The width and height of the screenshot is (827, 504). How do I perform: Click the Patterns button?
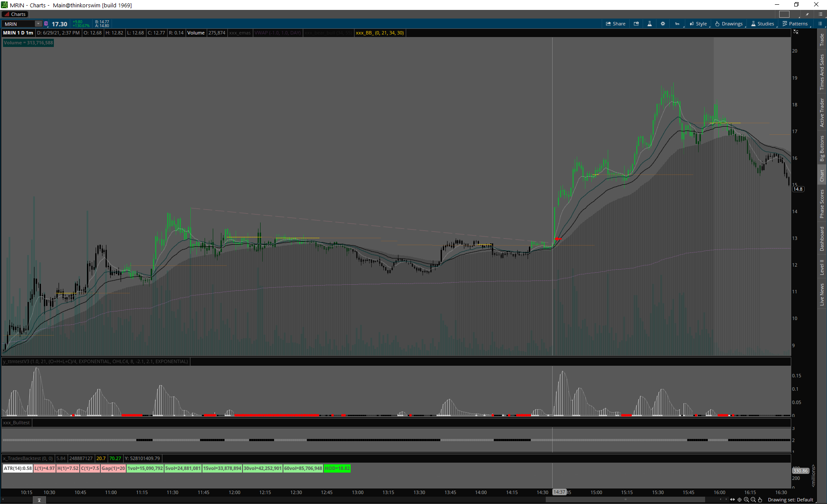pyautogui.click(x=795, y=24)
